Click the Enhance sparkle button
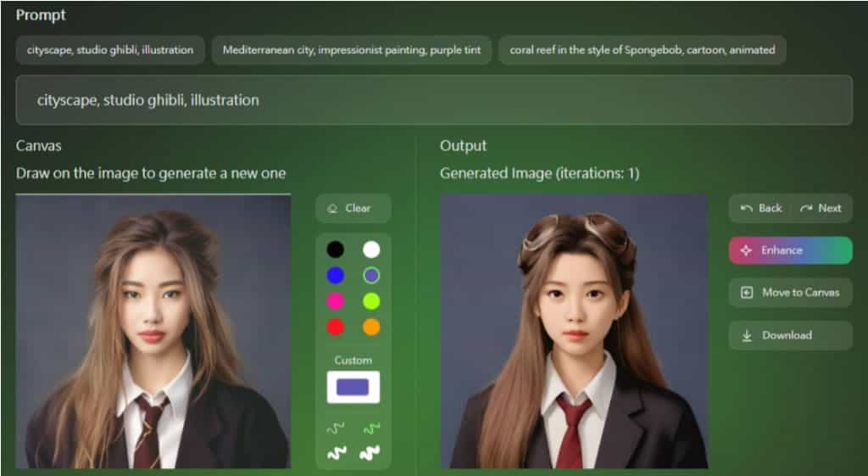 click(x=790, y=250)
